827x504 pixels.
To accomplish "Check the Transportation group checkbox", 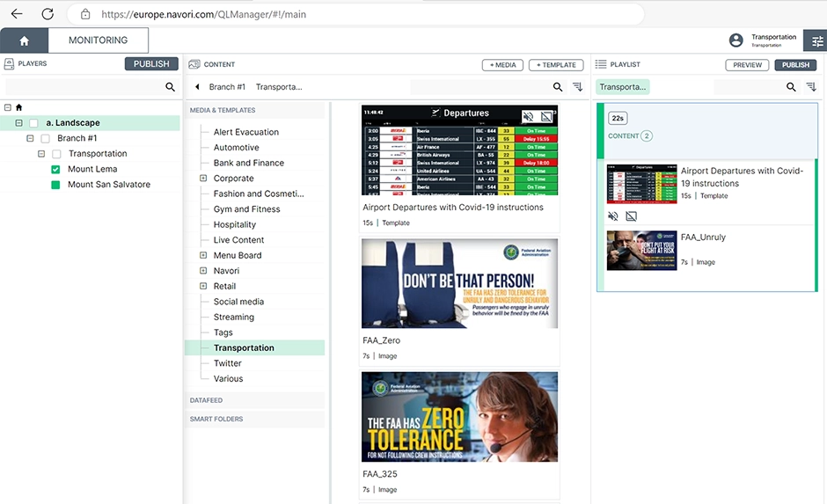I will [x=56, y=154].
